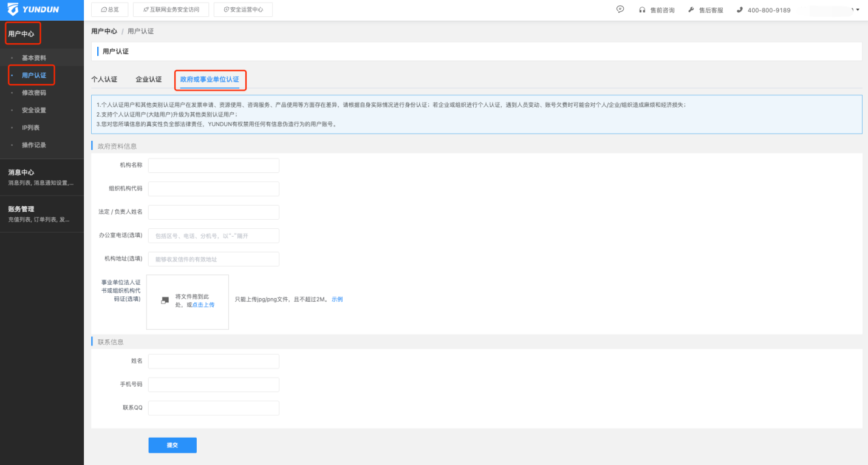This screenshot has width=868, height=465.
Task: Click the phone icon beside 400-800-9189
Action: coord(740,10)
